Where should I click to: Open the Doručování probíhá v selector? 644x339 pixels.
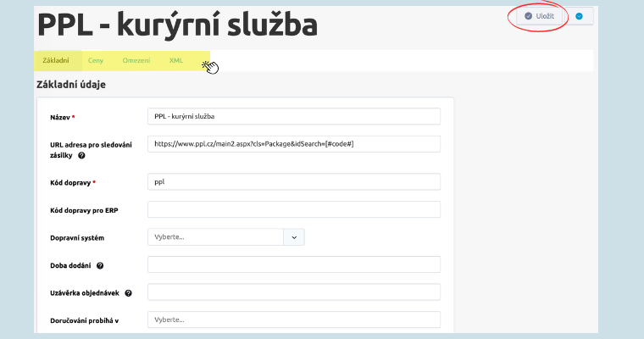pyautogui.click(x=294, y=320)
